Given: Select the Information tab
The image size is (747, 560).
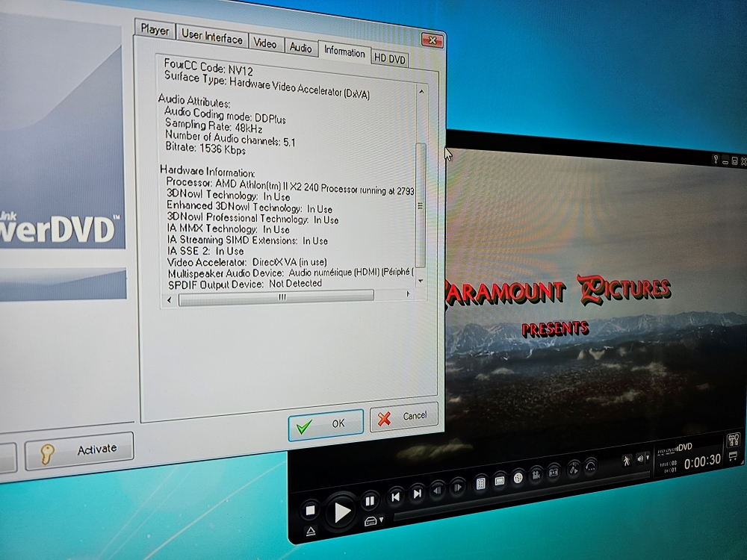Looking at the screenshot, I should click(x=344, y=52).
